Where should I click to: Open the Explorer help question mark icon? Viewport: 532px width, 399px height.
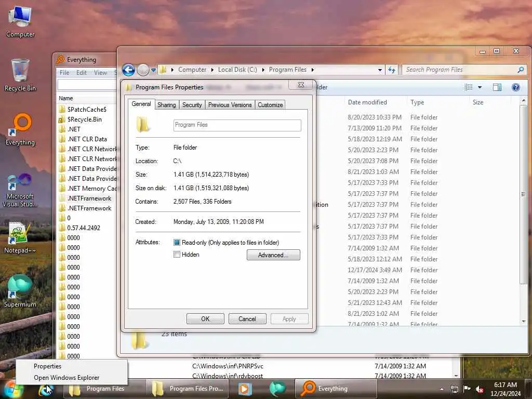(x=516, y=87)
